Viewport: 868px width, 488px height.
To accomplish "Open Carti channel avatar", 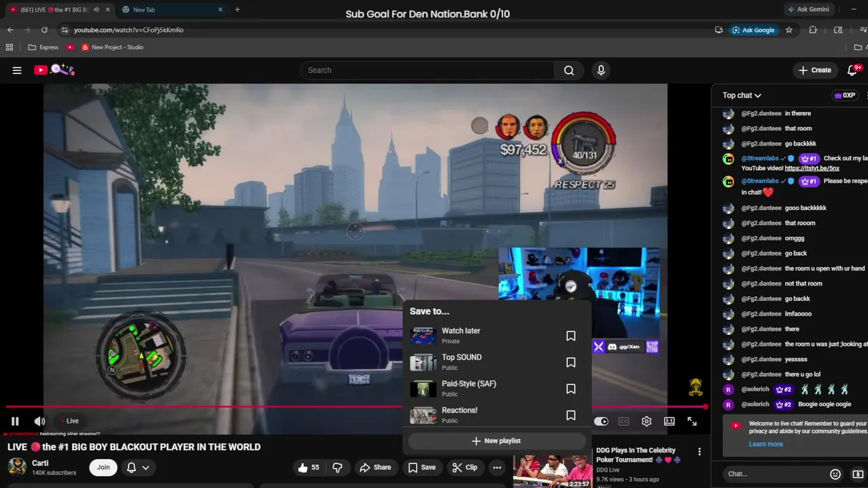I will click(x=17, y=467).
